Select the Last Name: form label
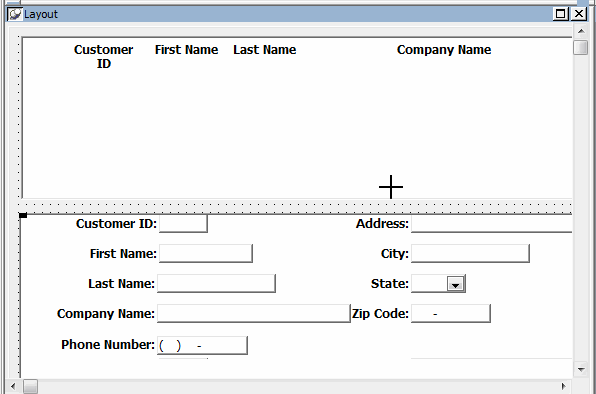The width and height of the screenshot is (596, 394). point(121,283)
